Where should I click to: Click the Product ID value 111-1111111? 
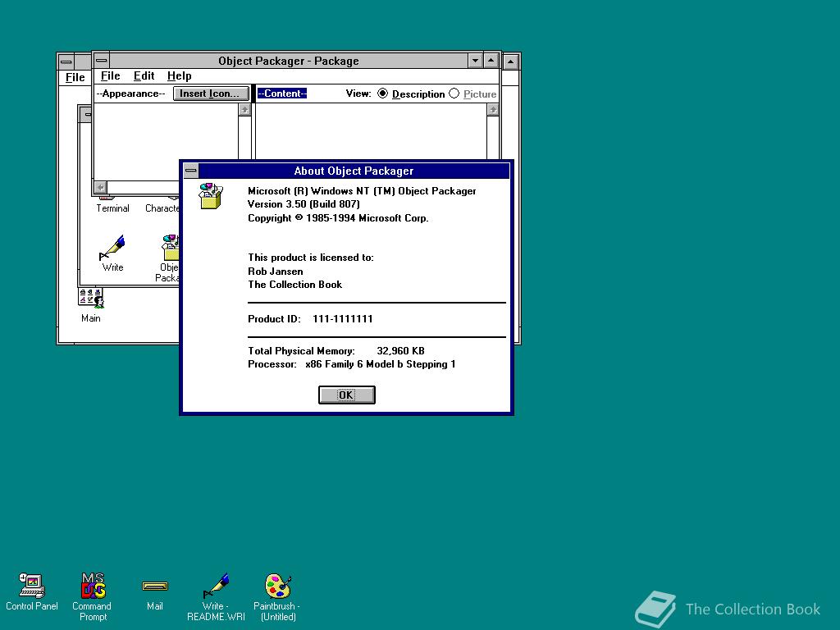point(342,319)
